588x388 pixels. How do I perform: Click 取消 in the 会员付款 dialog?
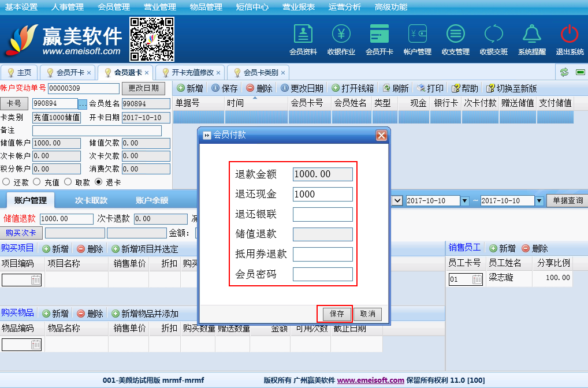(x=367, y=314)
